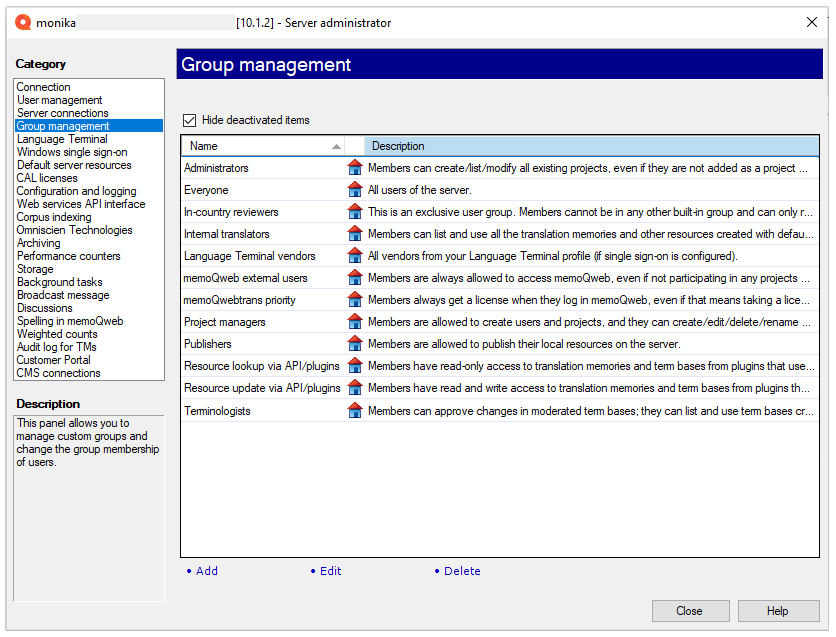836x637 pixels.
Task: Click the Delete link
Action: point(461,570)
